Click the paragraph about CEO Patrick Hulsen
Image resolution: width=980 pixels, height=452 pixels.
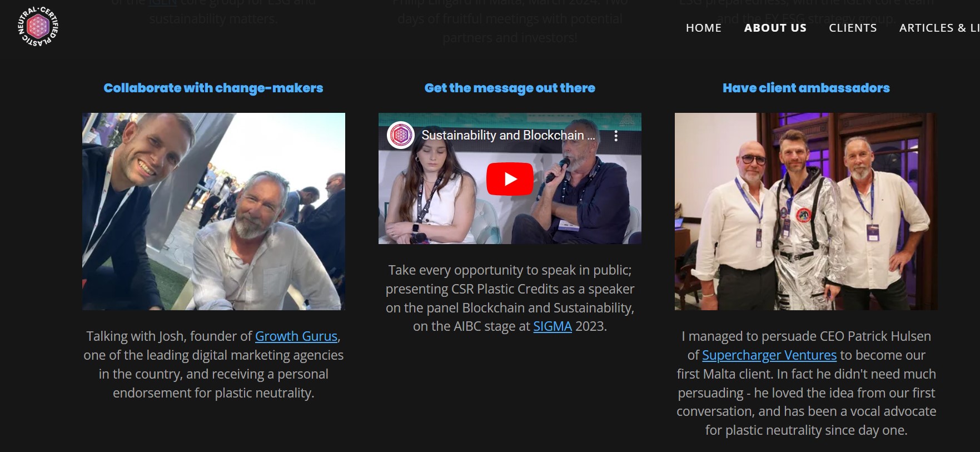click(806, 383)
